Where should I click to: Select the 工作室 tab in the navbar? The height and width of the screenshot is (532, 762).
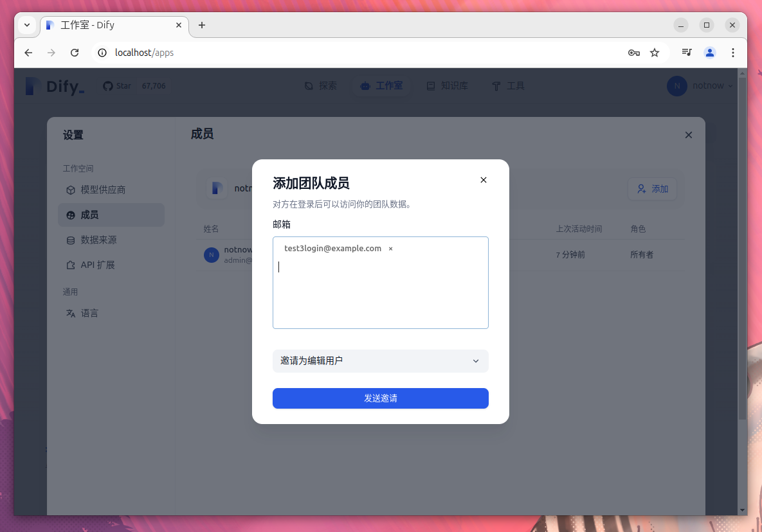(382, 85)
